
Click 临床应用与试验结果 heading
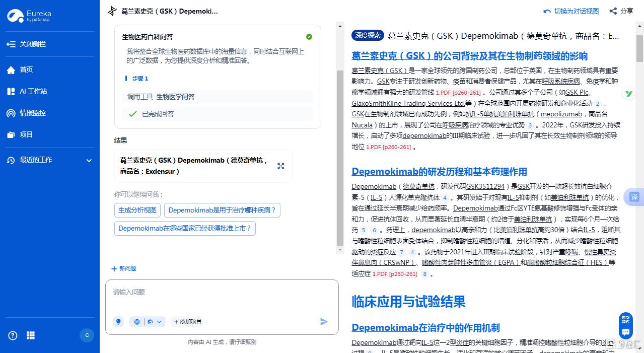tap(408, 302)
